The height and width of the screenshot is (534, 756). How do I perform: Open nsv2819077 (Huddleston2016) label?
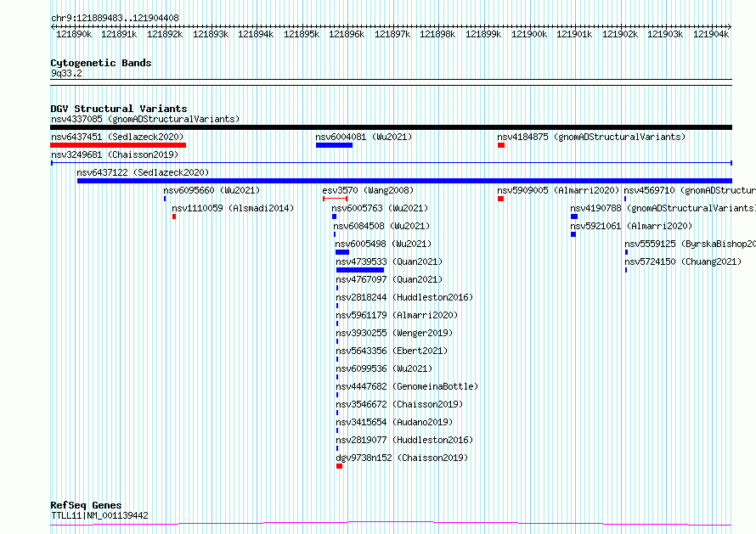click(x=404, y=440)
